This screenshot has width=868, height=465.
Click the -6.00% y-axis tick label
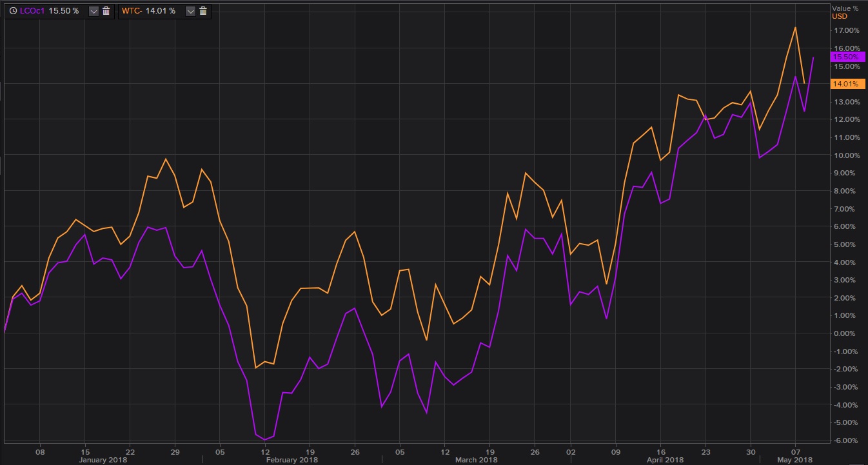pos(845,440)
